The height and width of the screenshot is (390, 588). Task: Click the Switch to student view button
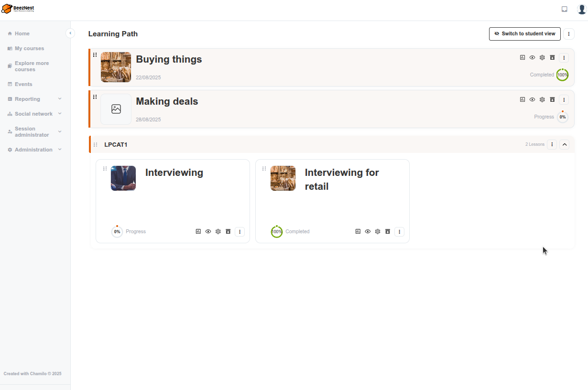pyautogui.click(x=524, y=33)
